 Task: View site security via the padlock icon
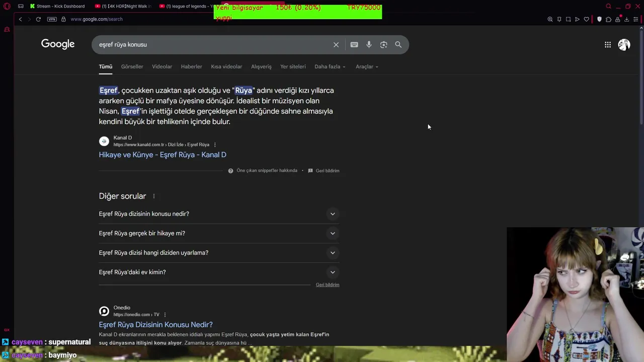(63, 19)
